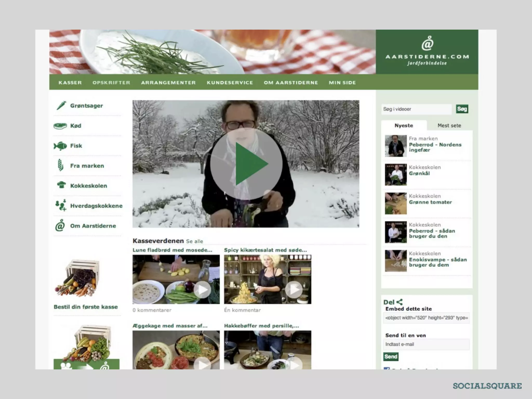The width and height of the screenshot is (532, 399).
Task: Open the OPSKRIFTER menu item
Action: (x=111, y=83)
